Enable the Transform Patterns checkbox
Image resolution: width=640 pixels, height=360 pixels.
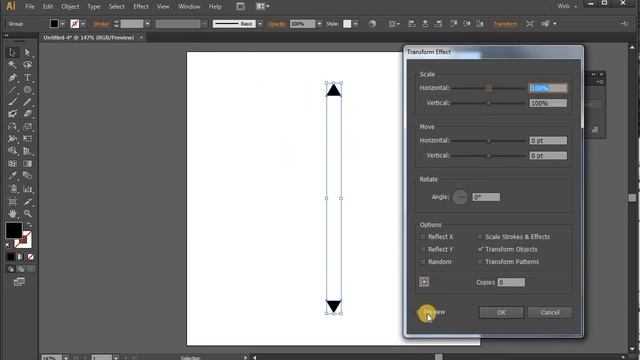point(480,262)
